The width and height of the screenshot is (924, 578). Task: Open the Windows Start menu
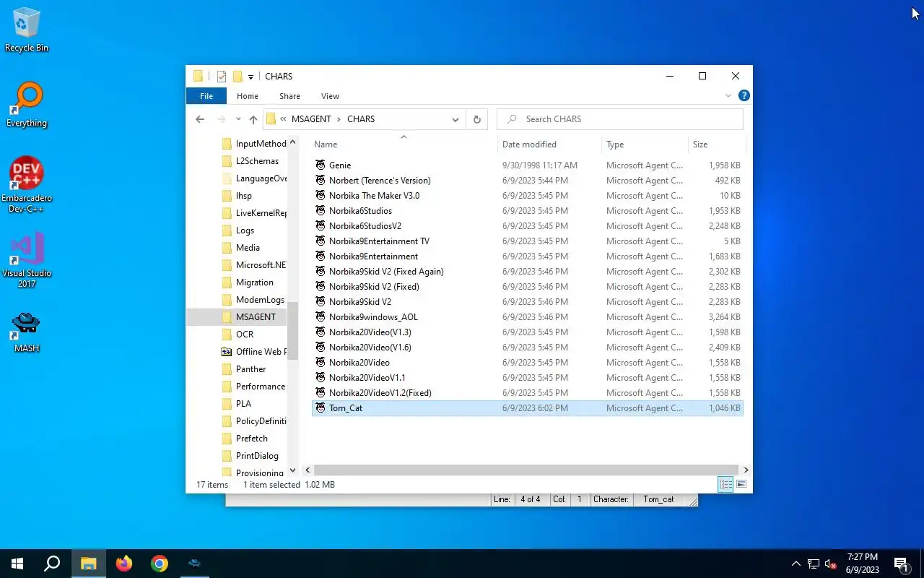pyautogui.click(x=17, y=564)
